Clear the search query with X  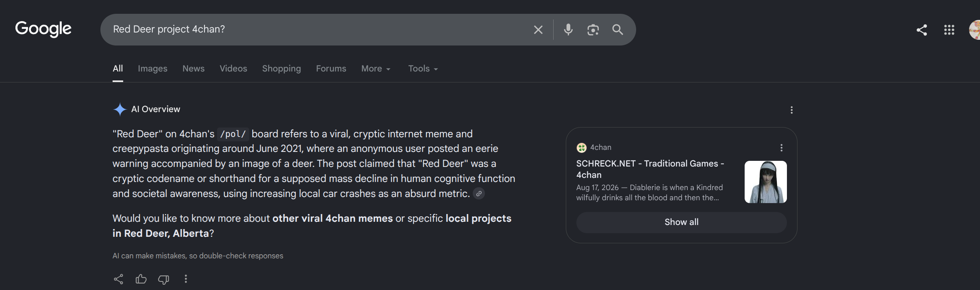[538, 30]
